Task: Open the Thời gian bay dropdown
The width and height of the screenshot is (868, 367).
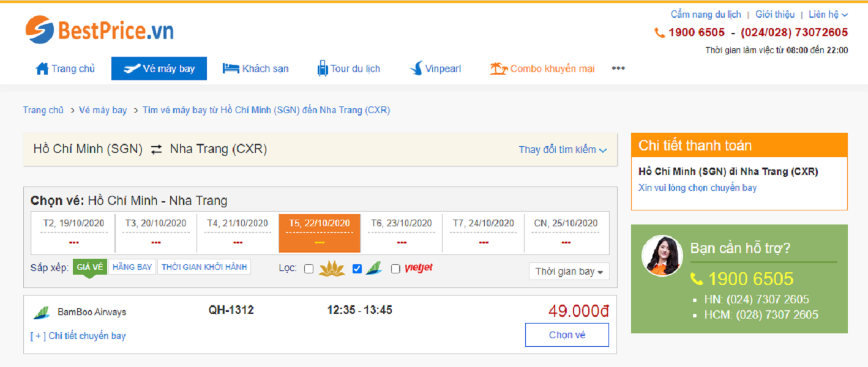Action: [569, 272]
